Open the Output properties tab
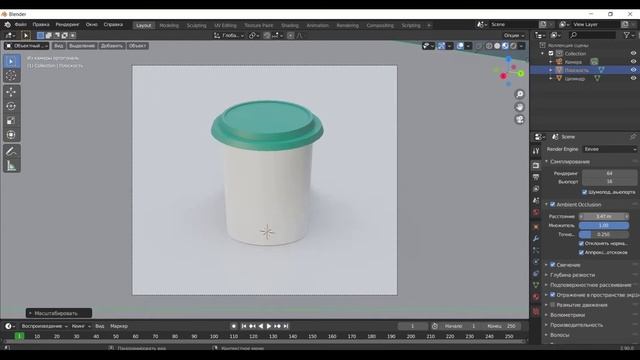 coord(536,177)
